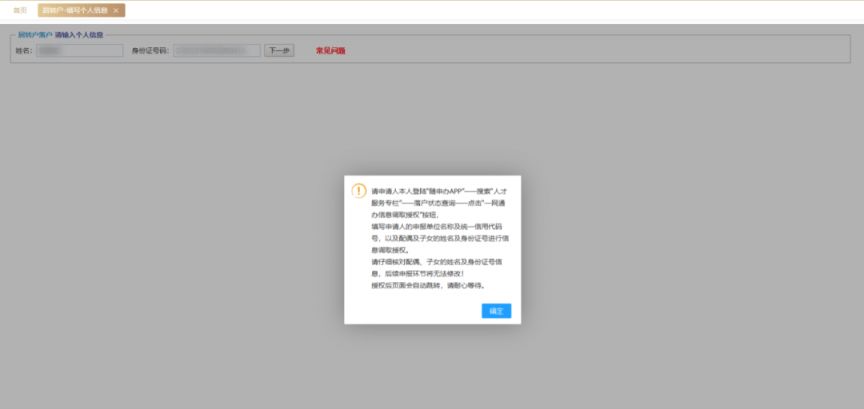The width and height of the screenshot is (864, 409).
Task: Switch to the 首页 tab
Action: tap(20, 10)
